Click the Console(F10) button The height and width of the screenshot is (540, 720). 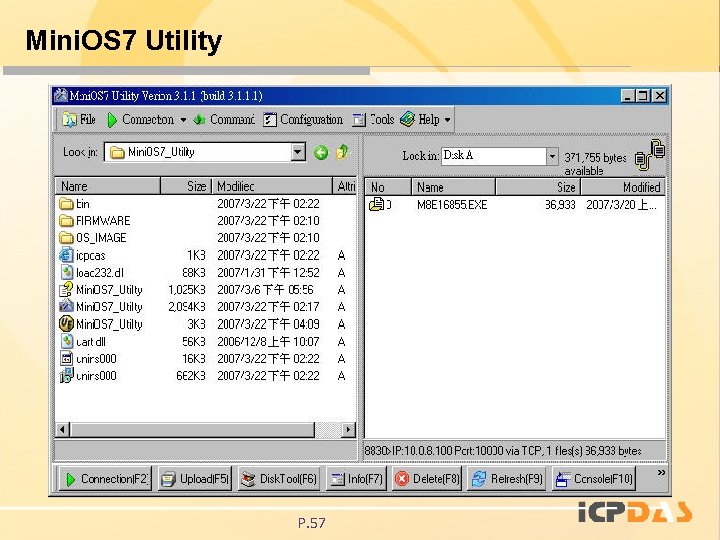594,479
